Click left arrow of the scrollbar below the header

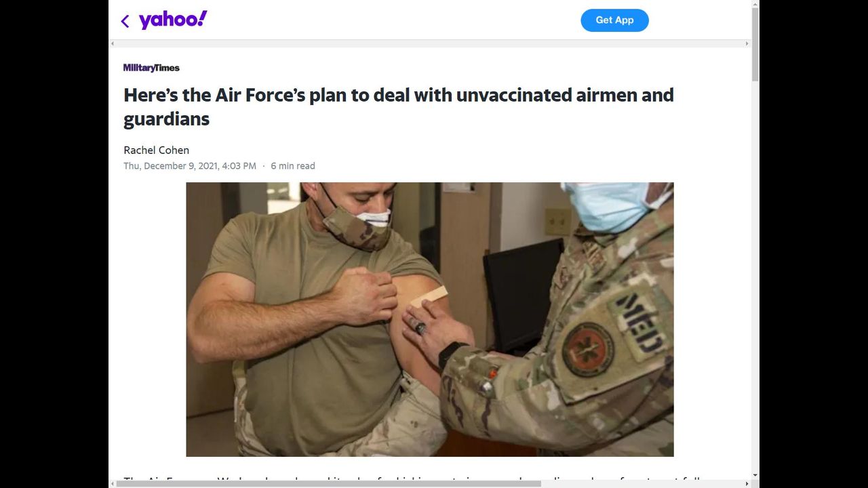(x=113, y=43)
